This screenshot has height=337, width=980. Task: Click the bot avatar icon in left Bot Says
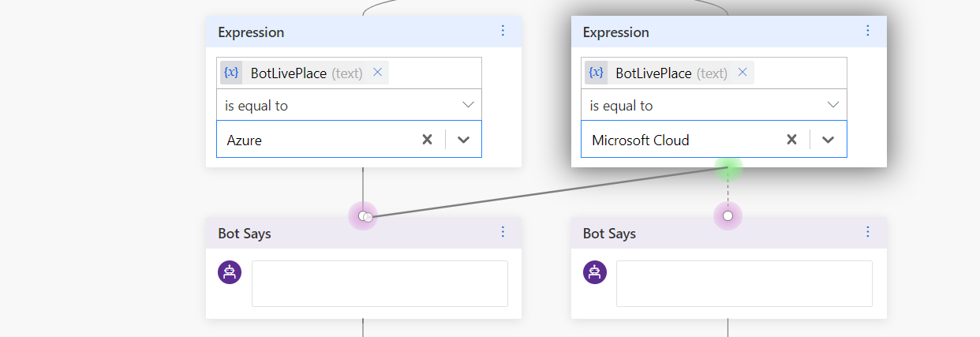tap(230, 271)
